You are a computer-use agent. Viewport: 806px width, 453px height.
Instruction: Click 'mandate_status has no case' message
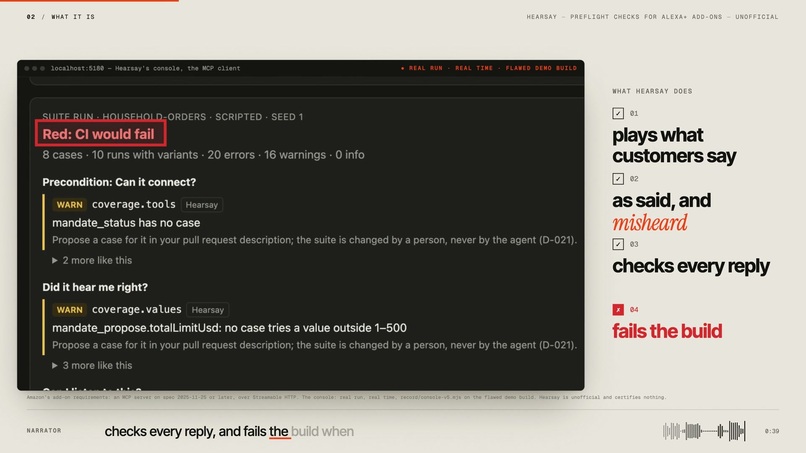click(x=126, y=223)
